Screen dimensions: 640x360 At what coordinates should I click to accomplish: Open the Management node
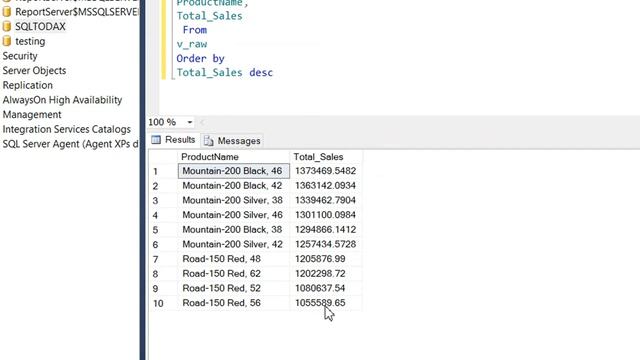[32, 115]
